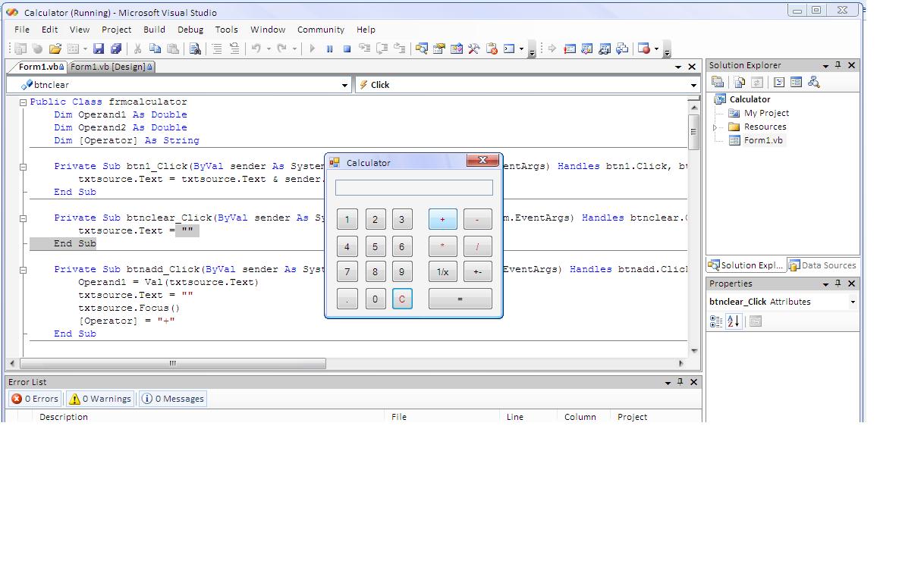Screen dimensions: 924x567
Task: Save All files in the solution
Action: (x=115, y=48)
